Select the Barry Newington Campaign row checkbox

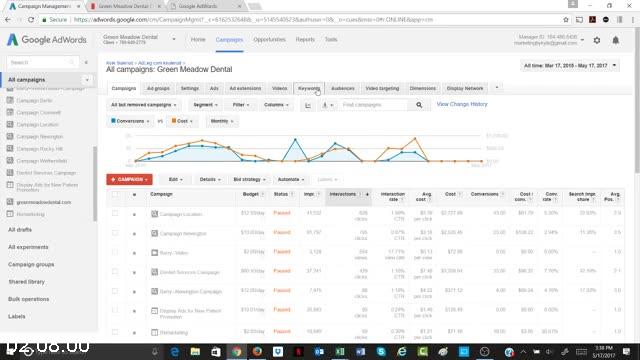pyautogui.click(x=115, y=291)
